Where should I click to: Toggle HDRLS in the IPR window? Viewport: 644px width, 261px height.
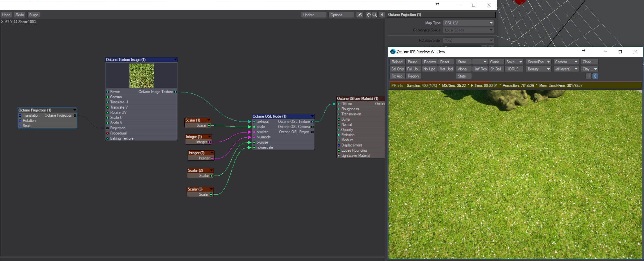pyautogui.click(x=514, y=69)
